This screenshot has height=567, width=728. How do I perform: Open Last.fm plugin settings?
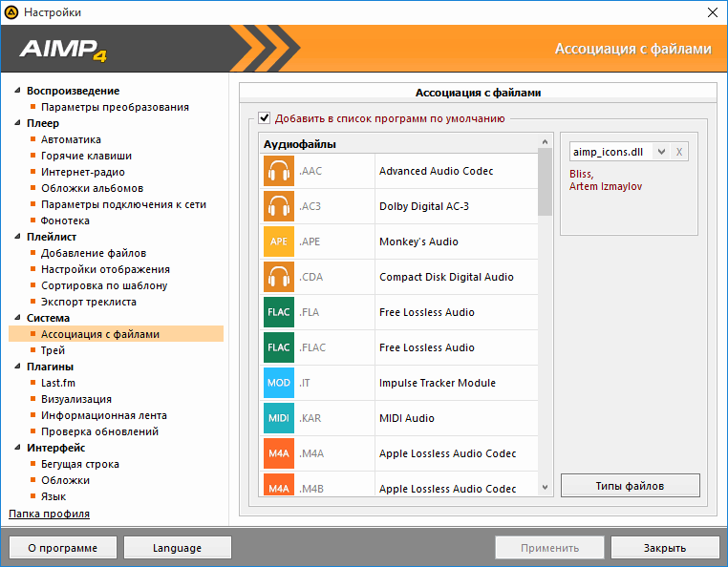click(x=58, y=383)
